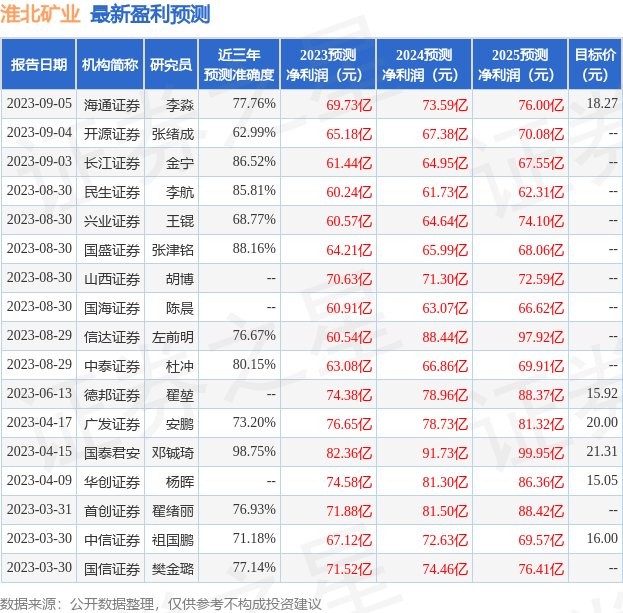Select the 华创证券 institution cell
Image resolution: width=623 pixels, height=613 pixels.
coord(112,482)
